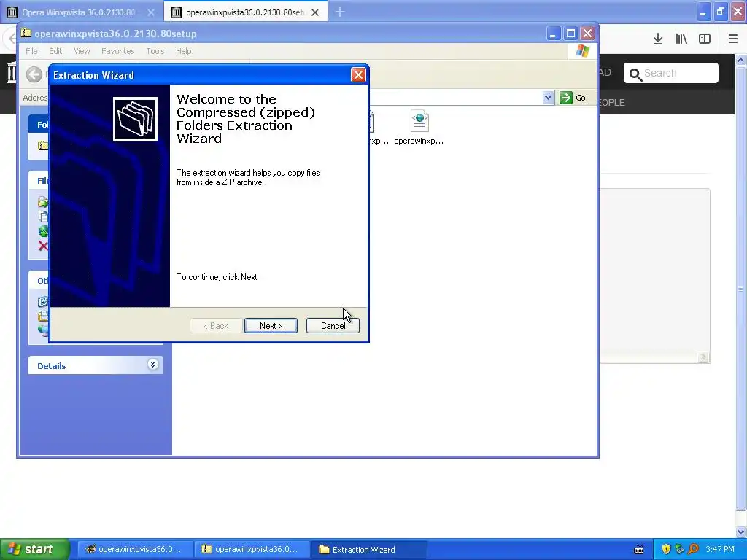Image resolution: width=747 pixels, height=560 pixels.
Task: Click the Windows flag logo in explorer
Action: coord(582,51)
